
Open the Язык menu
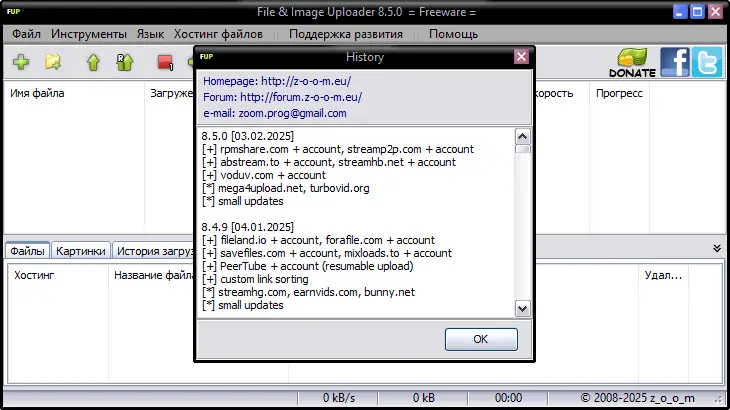tap(150, 34)
